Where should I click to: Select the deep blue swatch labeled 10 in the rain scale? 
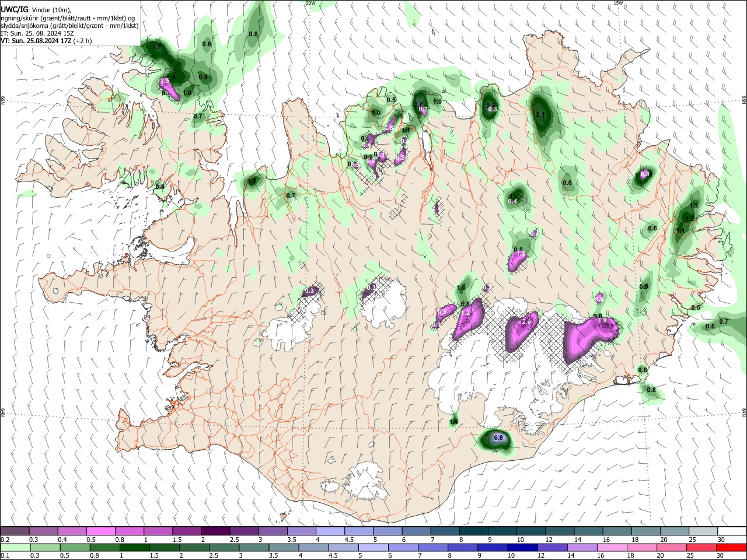(522, 547)
